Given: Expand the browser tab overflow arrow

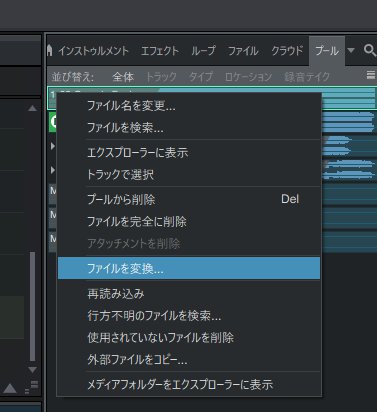Looking at the screenshot, I should pos(351,50).
